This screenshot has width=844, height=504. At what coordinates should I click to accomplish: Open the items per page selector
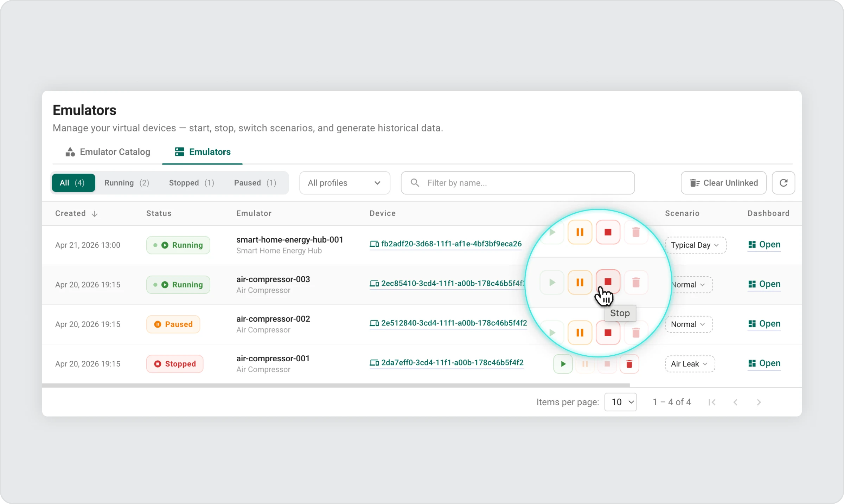[620, 402]
